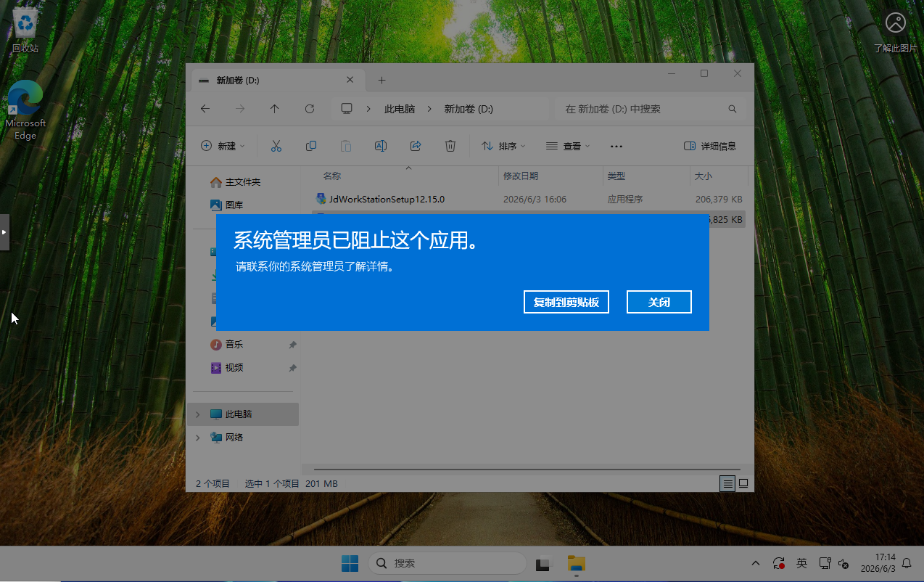Click the Rename icon in the toolbar

(380, 146)
